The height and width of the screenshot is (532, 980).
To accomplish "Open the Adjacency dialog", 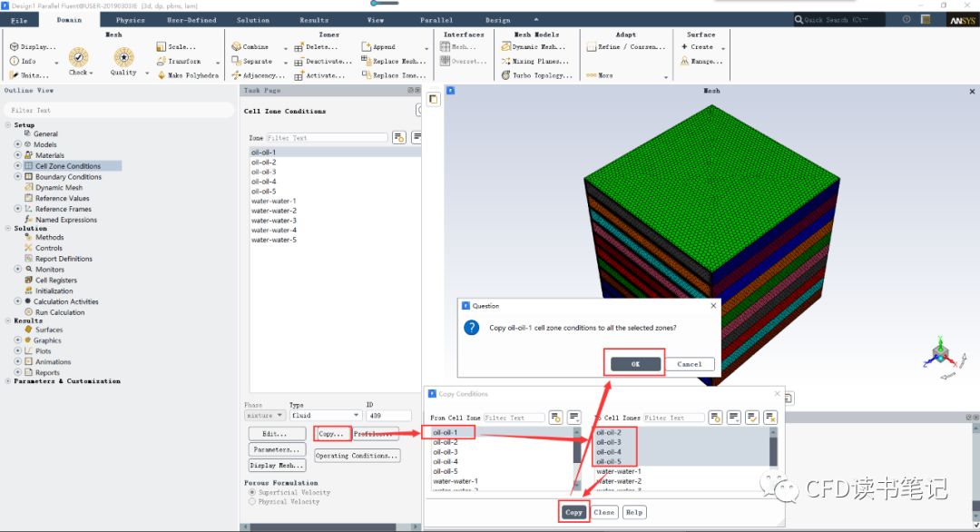I will pyautogui.click(x=258, y=75).
